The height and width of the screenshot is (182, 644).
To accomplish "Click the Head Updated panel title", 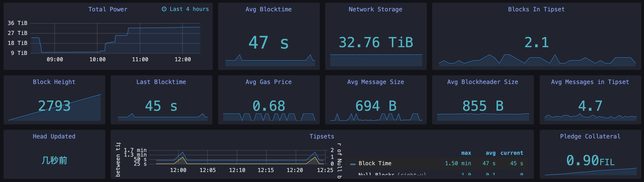I will (54, 136).
